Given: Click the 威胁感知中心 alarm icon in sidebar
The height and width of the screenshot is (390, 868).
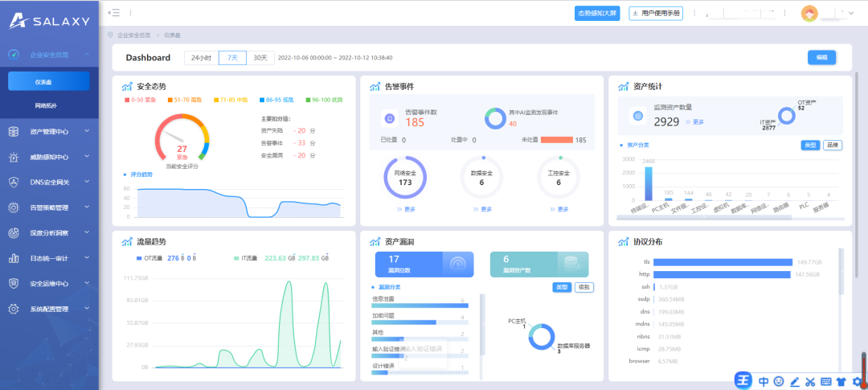Looking at the screenshot, I should (13, 157).
